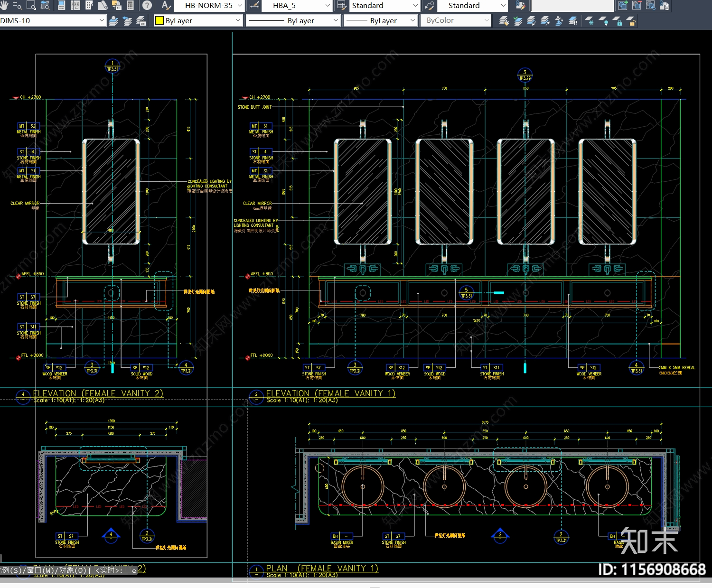Click the Layer Previous icon
The image size is (712, 588).
point(127,21)
